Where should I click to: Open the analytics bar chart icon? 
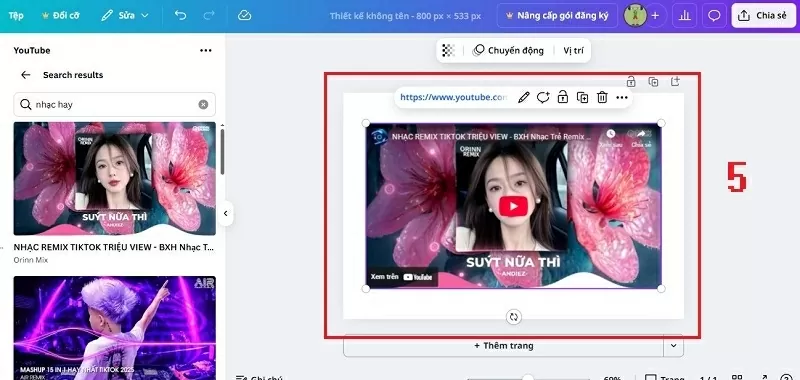pyautogui.click(x=684, y=15)
